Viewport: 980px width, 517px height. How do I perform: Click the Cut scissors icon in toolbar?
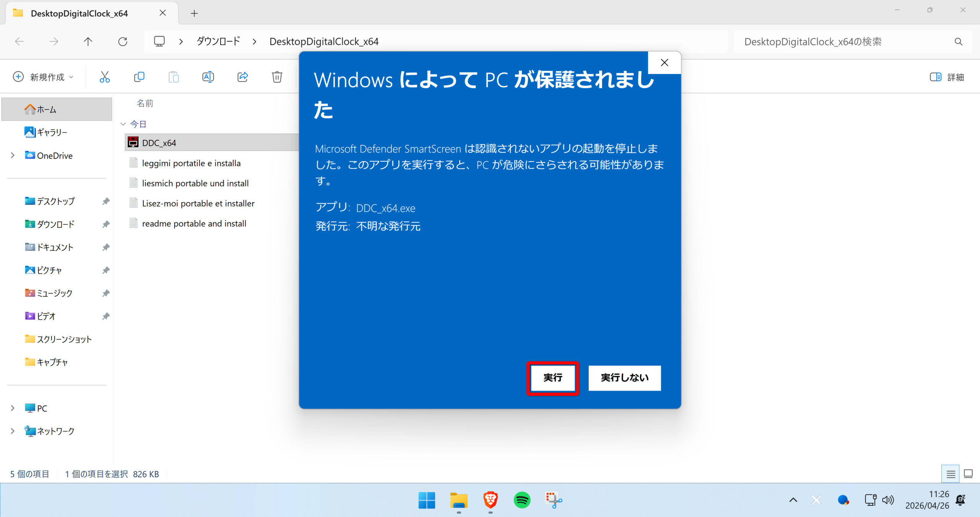pyautogui.click(x=105, y=77)
